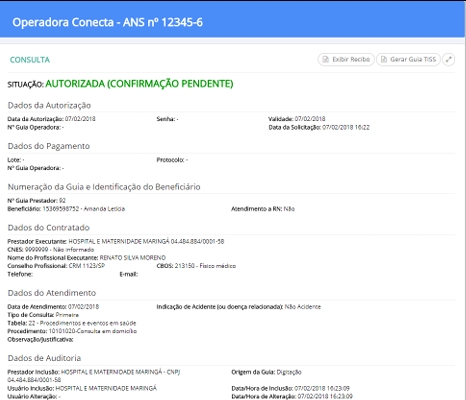This screenshot has width=466, height=400.
Task: Click the Dados do Pagamento section heading
Action: point(49,146)
